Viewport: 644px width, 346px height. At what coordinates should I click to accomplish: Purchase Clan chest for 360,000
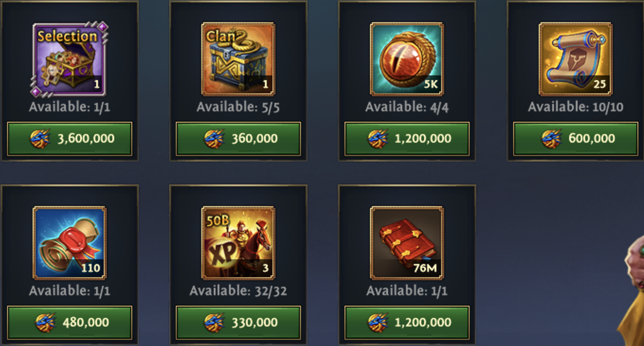[238, 139]
